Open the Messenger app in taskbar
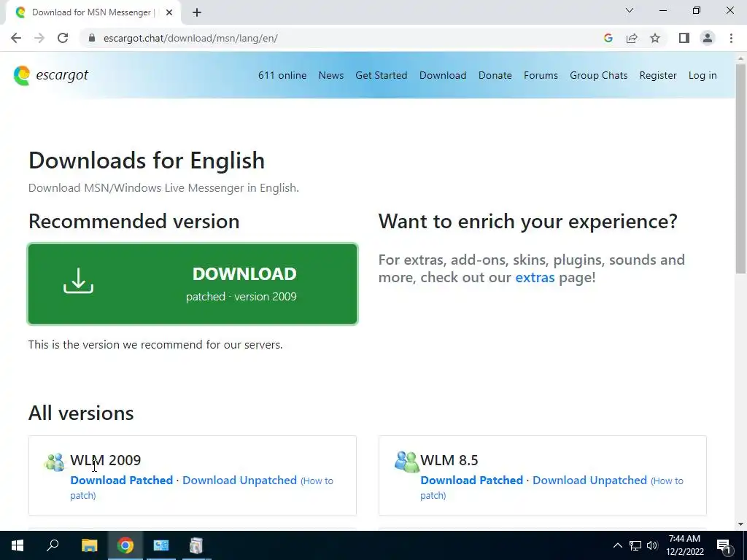The width and height of the screenshot is (747, 560). pyautogui.click(x=161, y=545)
